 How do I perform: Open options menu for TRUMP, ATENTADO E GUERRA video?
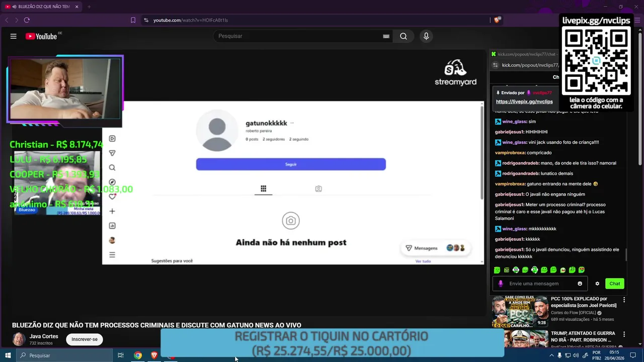pos(624,334)
